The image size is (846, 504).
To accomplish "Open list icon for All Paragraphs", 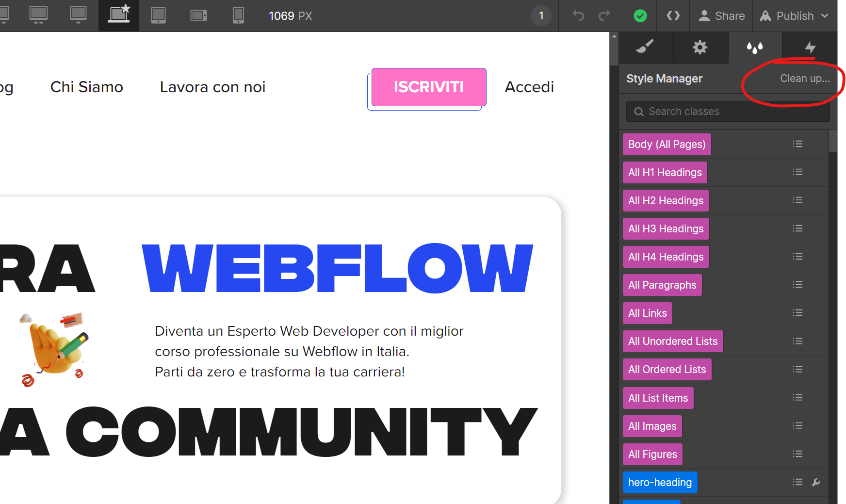I will pos(797,285).
